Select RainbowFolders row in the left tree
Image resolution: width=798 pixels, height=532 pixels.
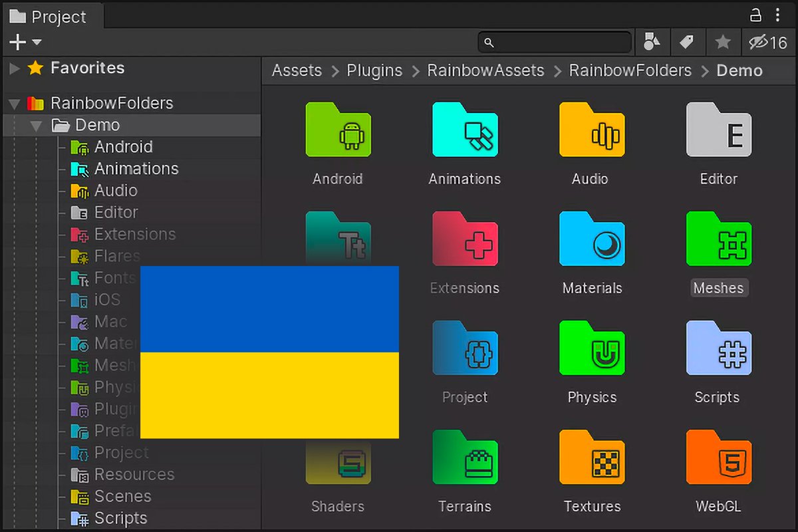[132, 103]
